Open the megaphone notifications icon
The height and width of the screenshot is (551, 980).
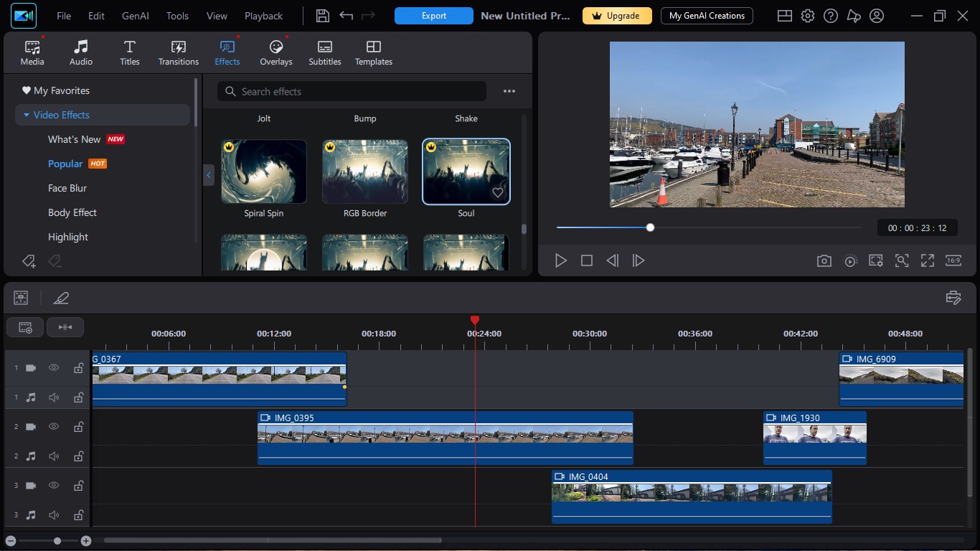click(x=854, y=16)
